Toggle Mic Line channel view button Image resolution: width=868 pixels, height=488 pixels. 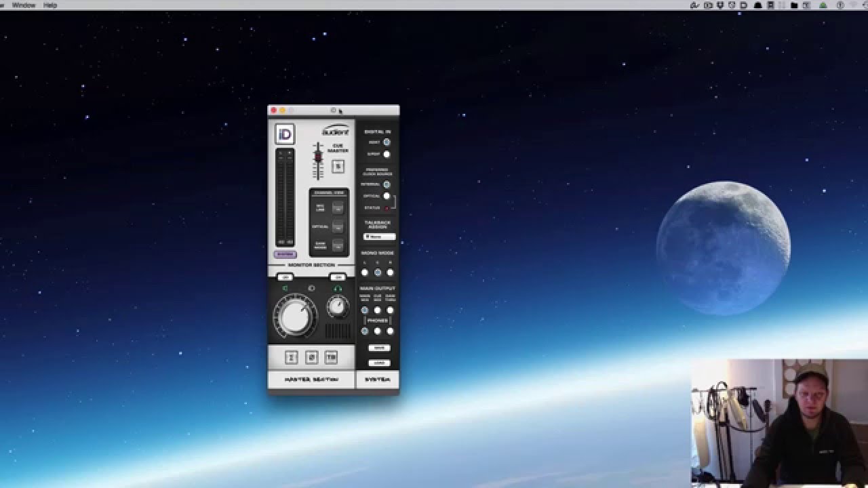click(x=338, y=208)
